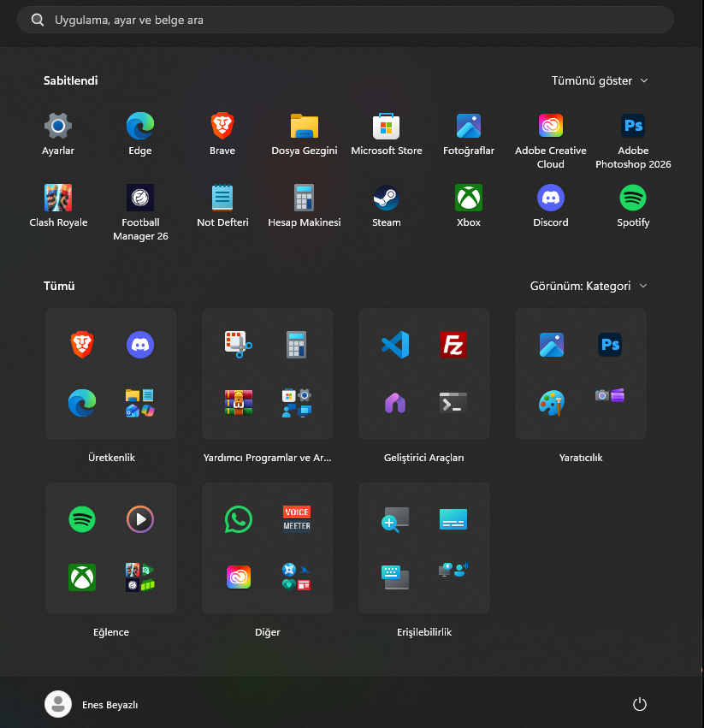Screen dimensions: 704x728
Task: Click the Geliştirici Araçları category label
Action: 424,458
